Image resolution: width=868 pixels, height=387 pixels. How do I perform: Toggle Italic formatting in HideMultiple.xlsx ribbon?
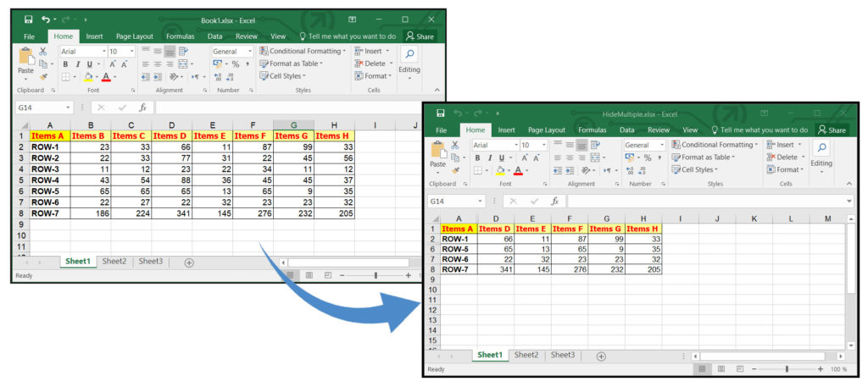pos(489,158)
